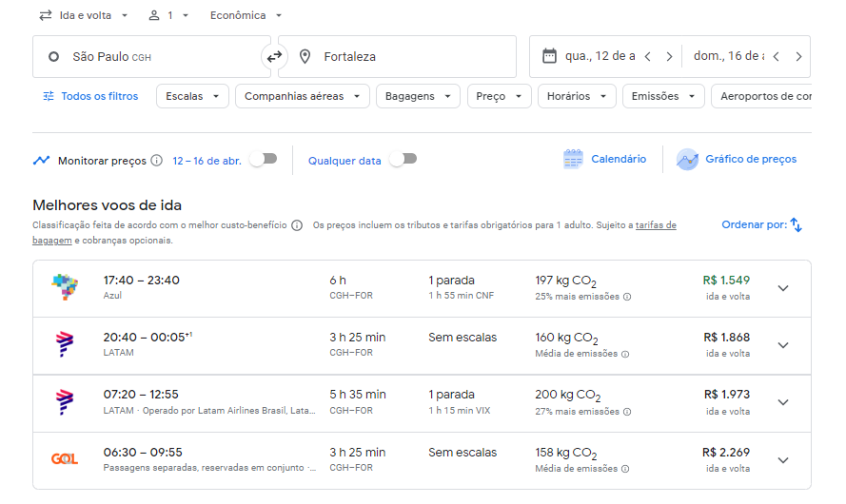The width and height of the screenshot is (846, 504).
Task: Click the Fortaleza destination field
Action: 400,57
